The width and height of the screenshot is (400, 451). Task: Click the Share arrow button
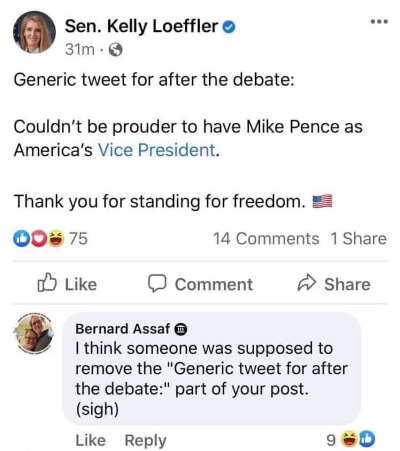(334, 284)
